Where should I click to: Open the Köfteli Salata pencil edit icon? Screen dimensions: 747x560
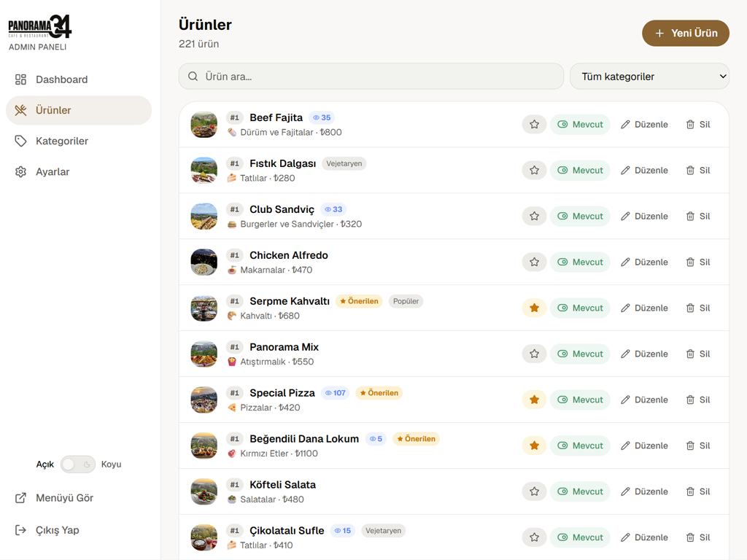point(625,491)
